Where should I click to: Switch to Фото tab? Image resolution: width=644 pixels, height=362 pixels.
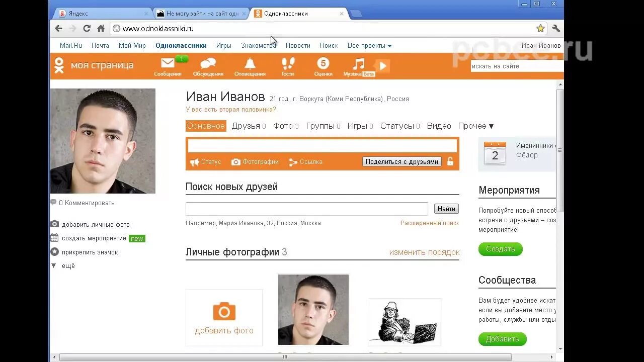point(286,126)
